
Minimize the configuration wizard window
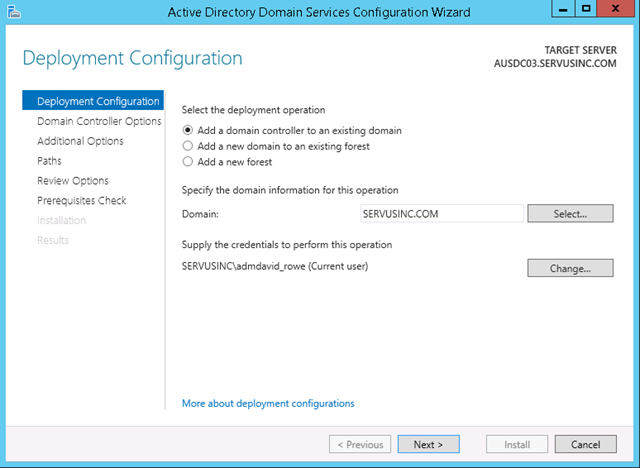[563, 9]
